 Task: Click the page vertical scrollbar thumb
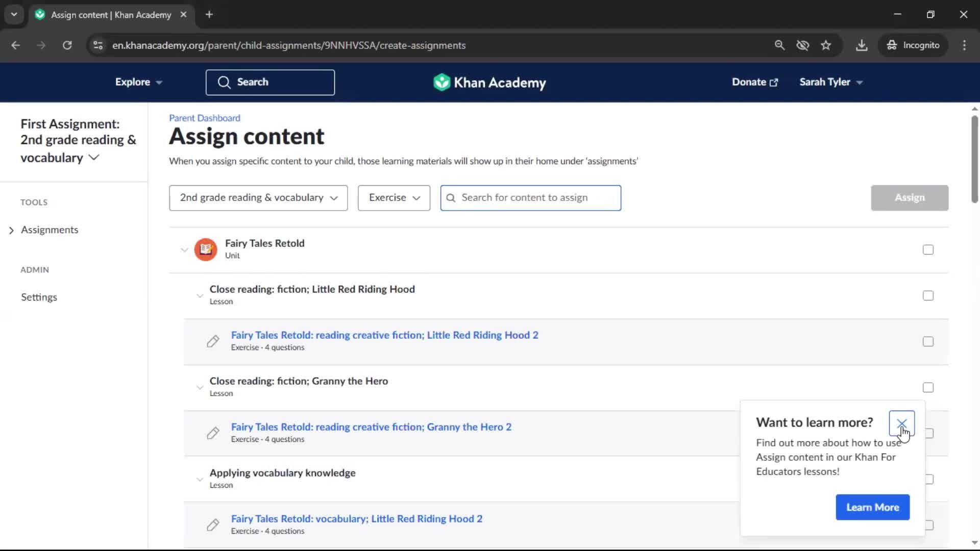[974, 159]
